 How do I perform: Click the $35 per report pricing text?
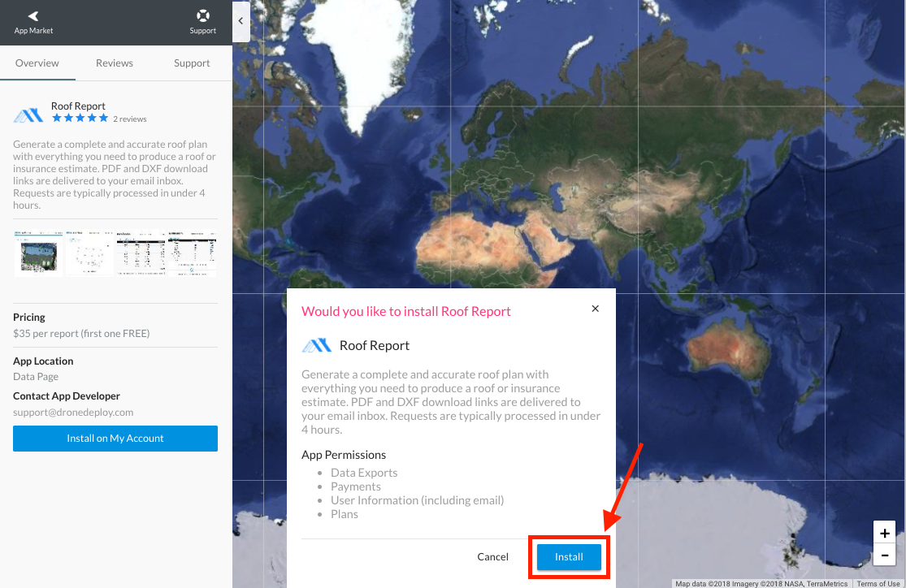coord(81,333)
